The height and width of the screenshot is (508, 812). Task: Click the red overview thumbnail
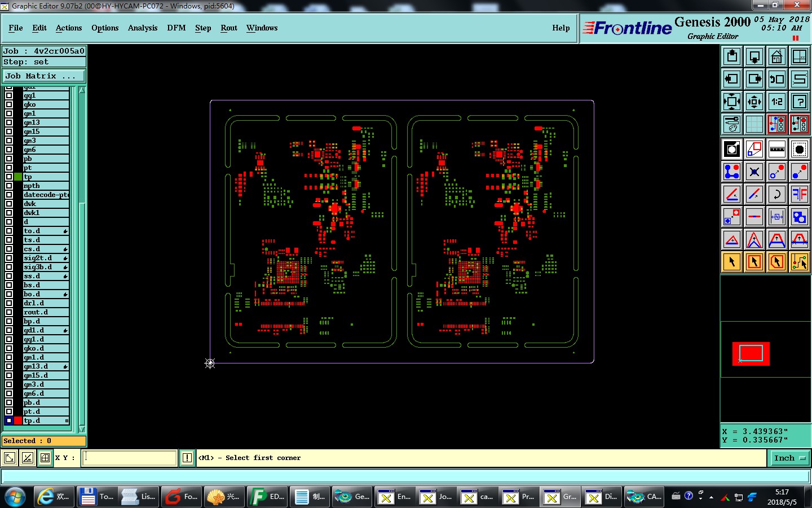[751, 354]
